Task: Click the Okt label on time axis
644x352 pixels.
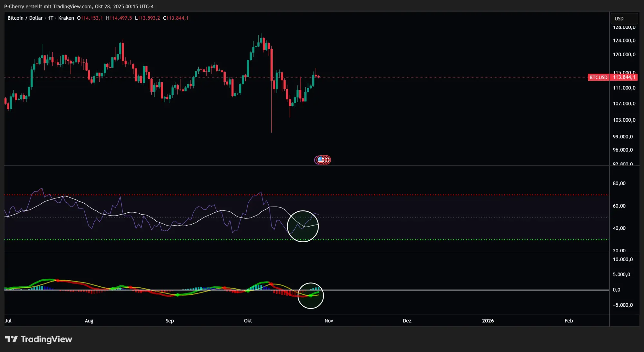Action: (248, 320)
